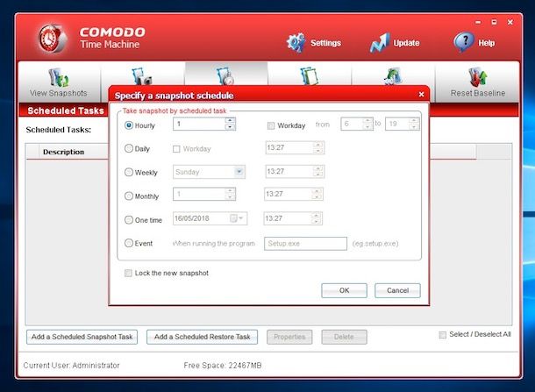Close the Specify a snapshot schedule dialog
535x392 pixels.
tap(421, 94)
